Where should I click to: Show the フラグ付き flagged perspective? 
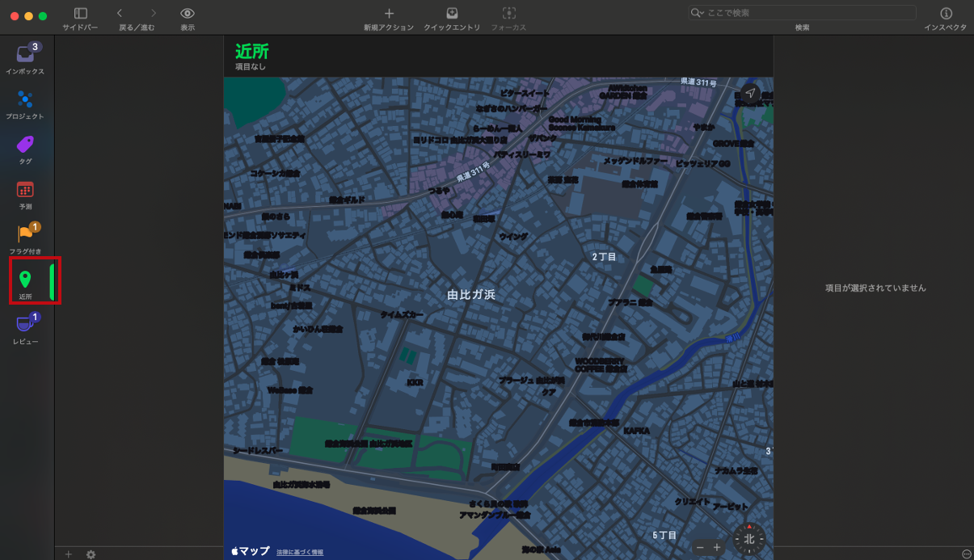[25, 240]
